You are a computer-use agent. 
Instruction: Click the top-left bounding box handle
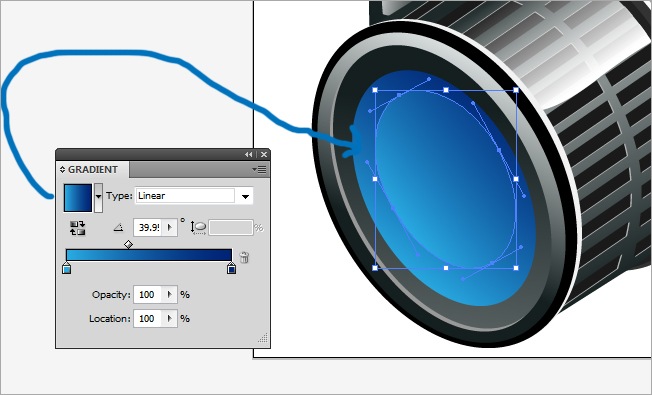point(375,90)
